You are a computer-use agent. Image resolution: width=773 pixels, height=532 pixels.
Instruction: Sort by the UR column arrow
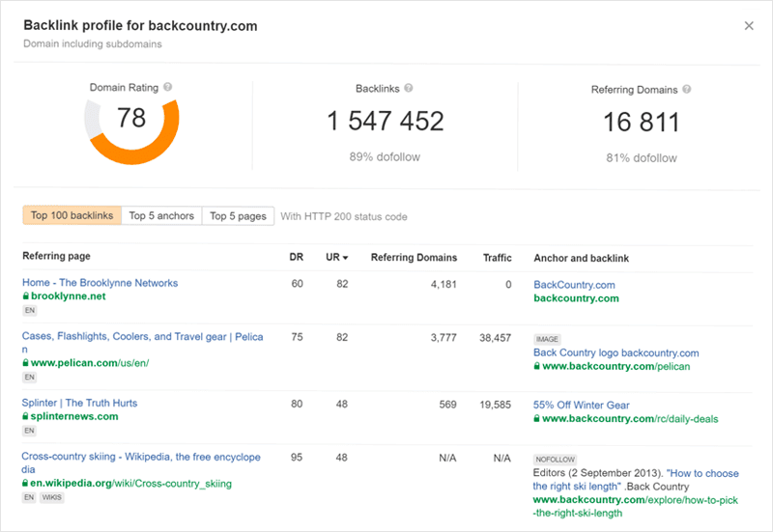coord(346,258)
